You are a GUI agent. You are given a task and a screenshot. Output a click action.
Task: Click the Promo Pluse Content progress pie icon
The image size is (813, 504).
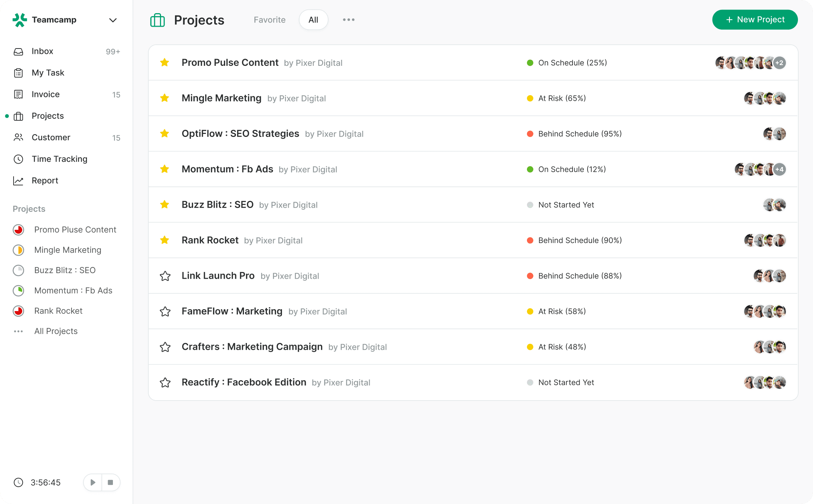click(18, 230)
